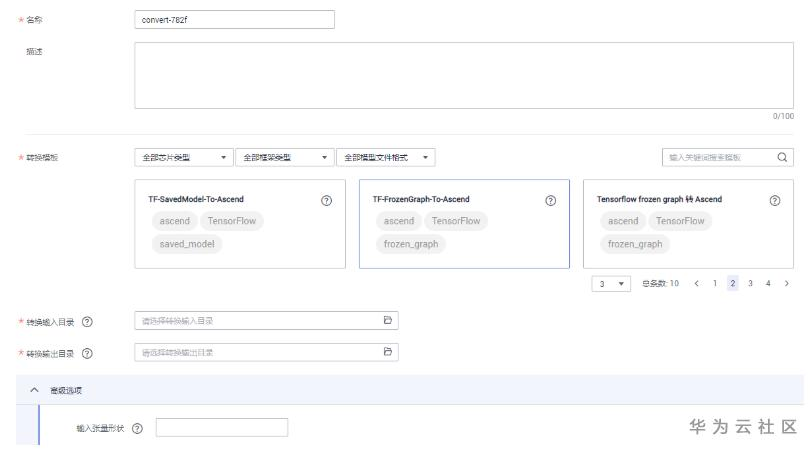Go to the previous page arrow
Viewport: 810px width, 452px height.
(x=697, y=283)
